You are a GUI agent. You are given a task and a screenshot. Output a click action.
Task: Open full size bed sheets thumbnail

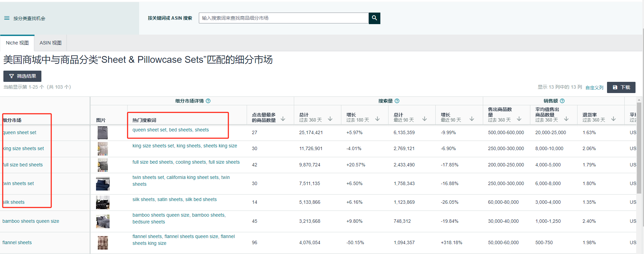pyautogui.click(x=102, y=165)
